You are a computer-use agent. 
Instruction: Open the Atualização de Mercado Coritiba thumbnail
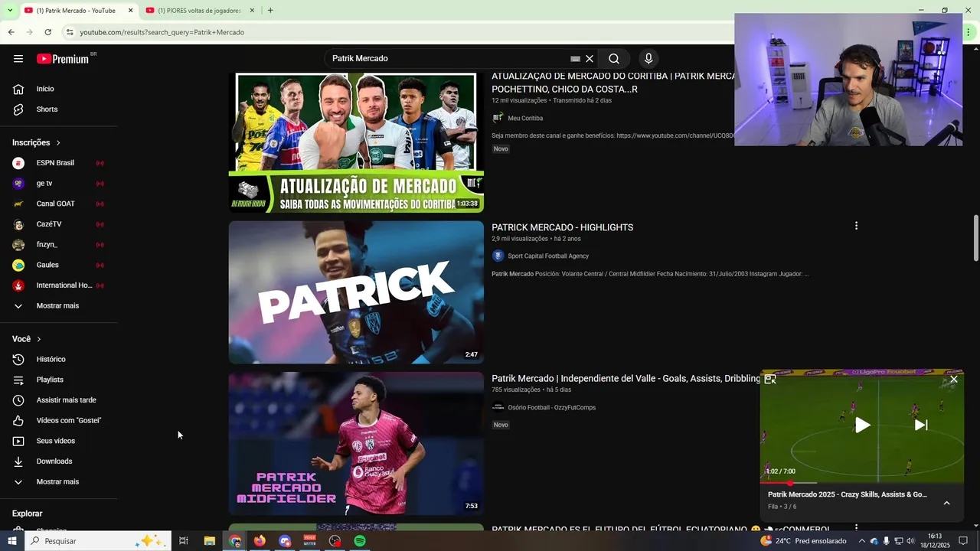tap(356, 142)
